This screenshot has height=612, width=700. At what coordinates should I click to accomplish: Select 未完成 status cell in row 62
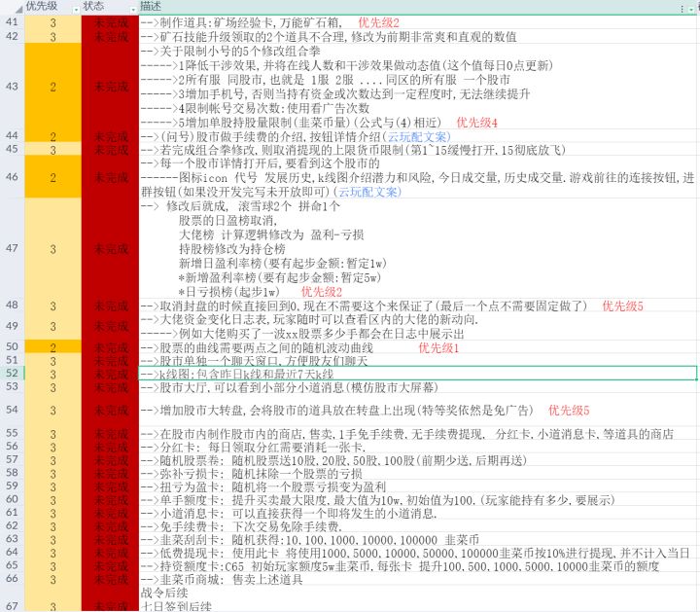pos(110,525)
